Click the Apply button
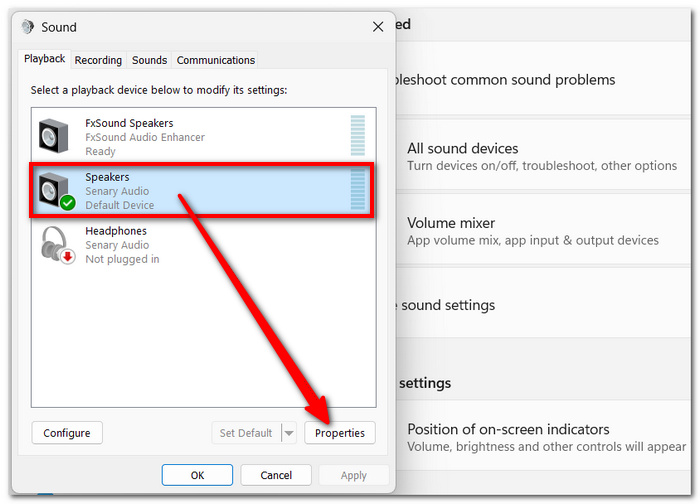This screenshot has height=504, width=700. pyautogui.click(x=354, y=475)
